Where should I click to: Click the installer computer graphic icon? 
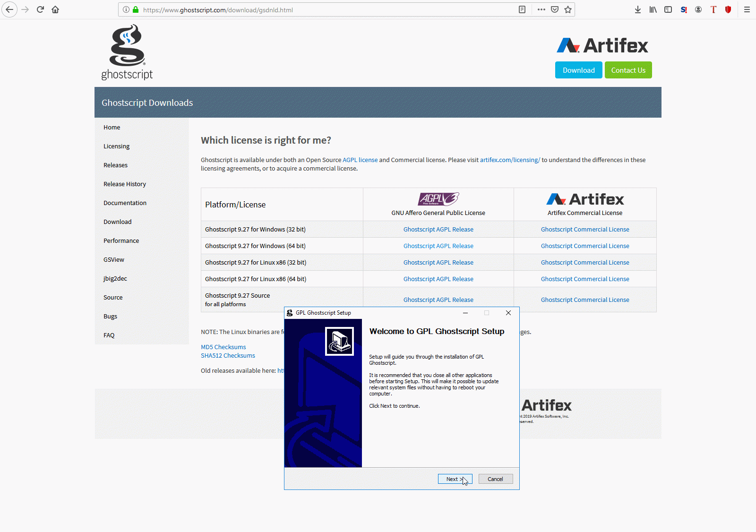tap(339, 341)
